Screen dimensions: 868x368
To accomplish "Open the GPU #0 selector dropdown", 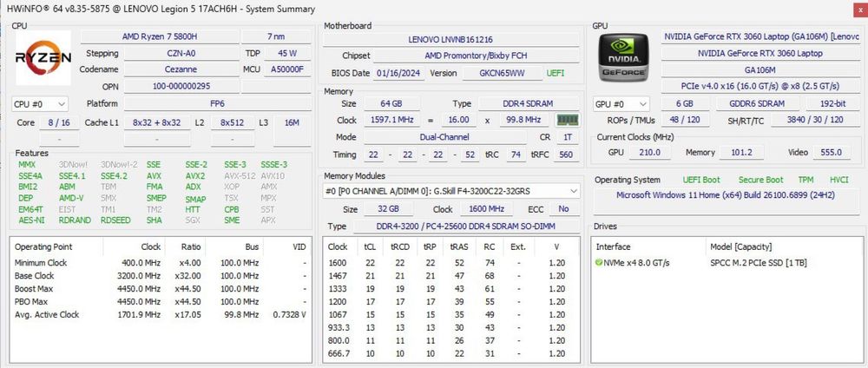I will click(x=621, y=104).
